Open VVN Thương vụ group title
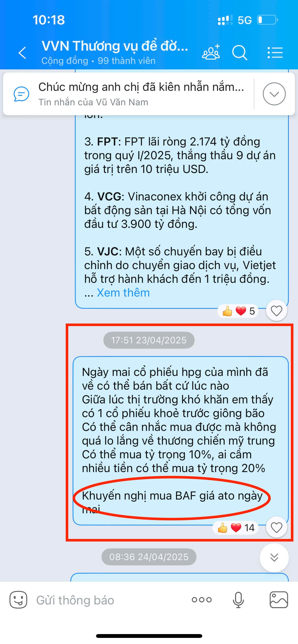 pos(115,46)
